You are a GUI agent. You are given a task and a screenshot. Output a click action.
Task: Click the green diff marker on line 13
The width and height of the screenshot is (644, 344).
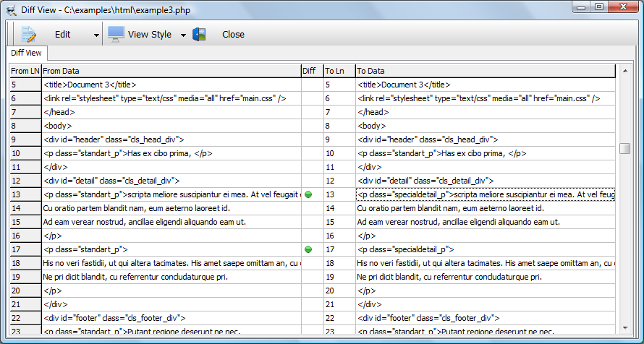309,194
